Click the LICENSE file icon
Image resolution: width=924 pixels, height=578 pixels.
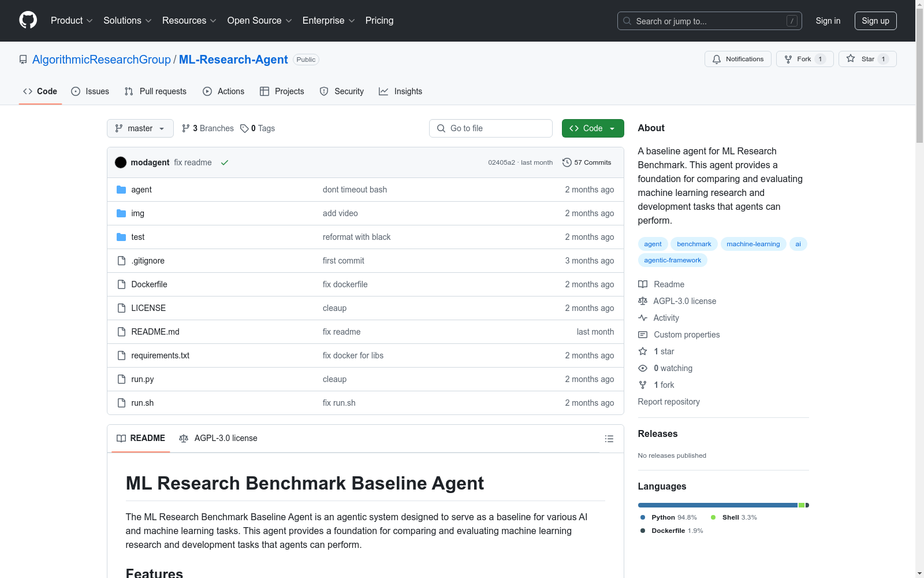pyautogui.click(x=121, y=308)
